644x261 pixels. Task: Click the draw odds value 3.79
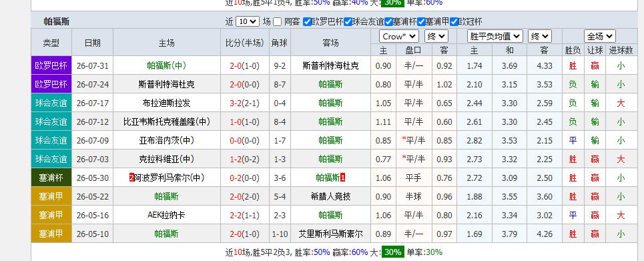509,234
